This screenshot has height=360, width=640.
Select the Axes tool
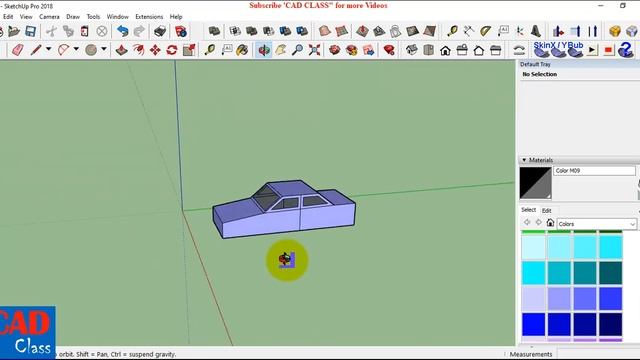coord(520,31)
